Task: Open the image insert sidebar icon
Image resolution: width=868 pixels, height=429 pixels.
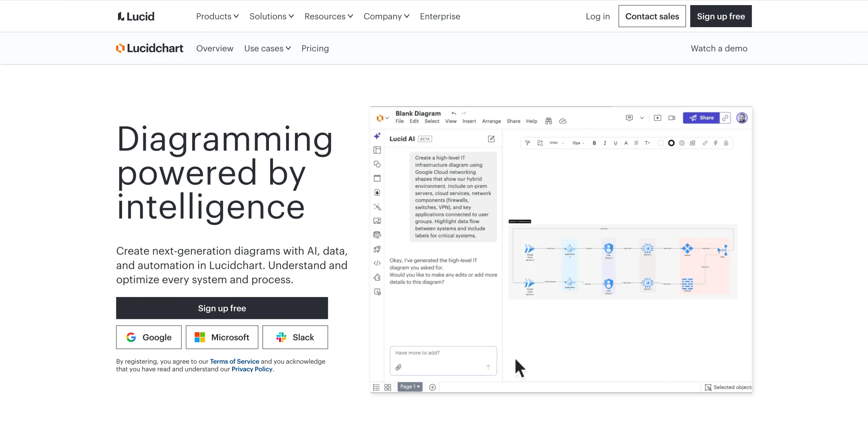Action: (377, 221)
